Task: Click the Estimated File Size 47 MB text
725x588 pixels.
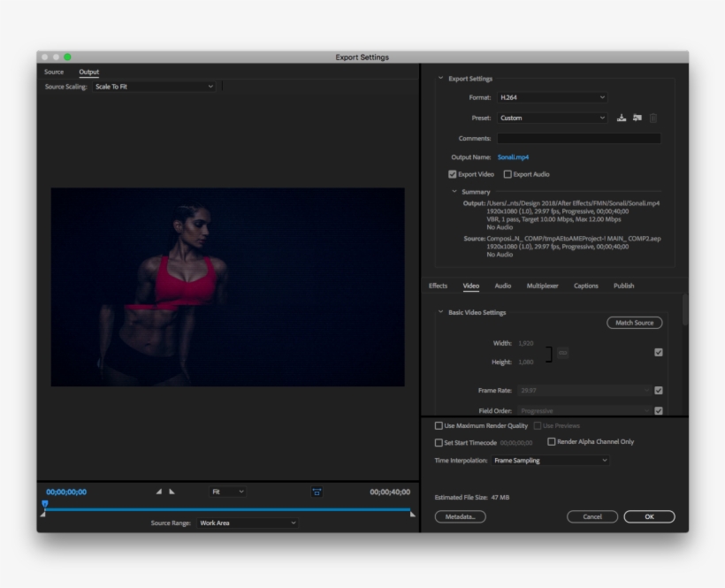Action: 471,498
